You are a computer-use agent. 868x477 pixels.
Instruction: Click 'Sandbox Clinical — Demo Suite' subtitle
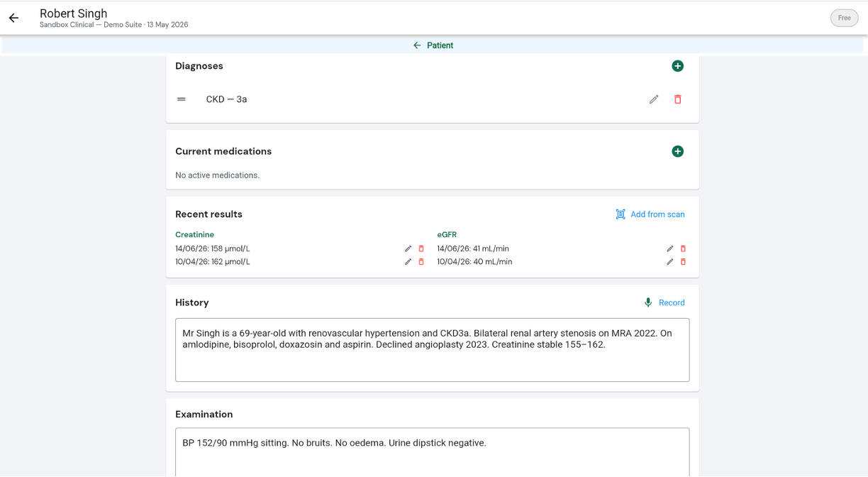pyautogui.click(x=91, y=25)
